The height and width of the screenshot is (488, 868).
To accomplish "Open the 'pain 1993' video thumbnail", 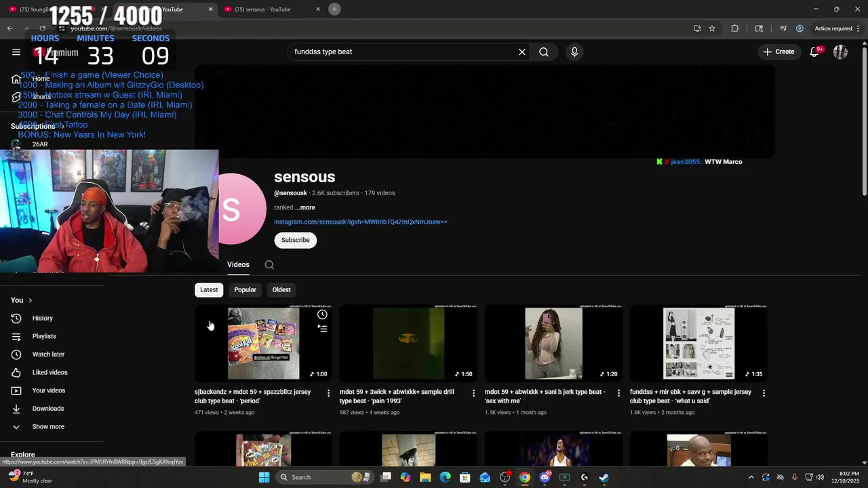I will [408, 343].
